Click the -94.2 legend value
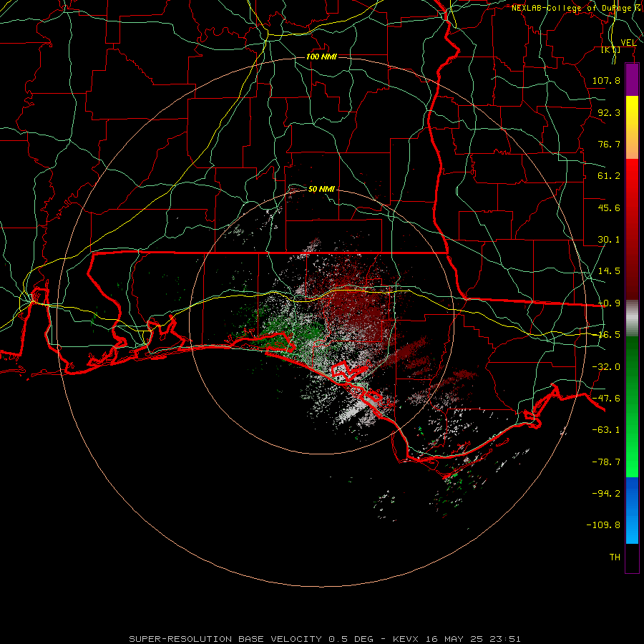Viewport: 644px width, 644px height. point(606,493)
